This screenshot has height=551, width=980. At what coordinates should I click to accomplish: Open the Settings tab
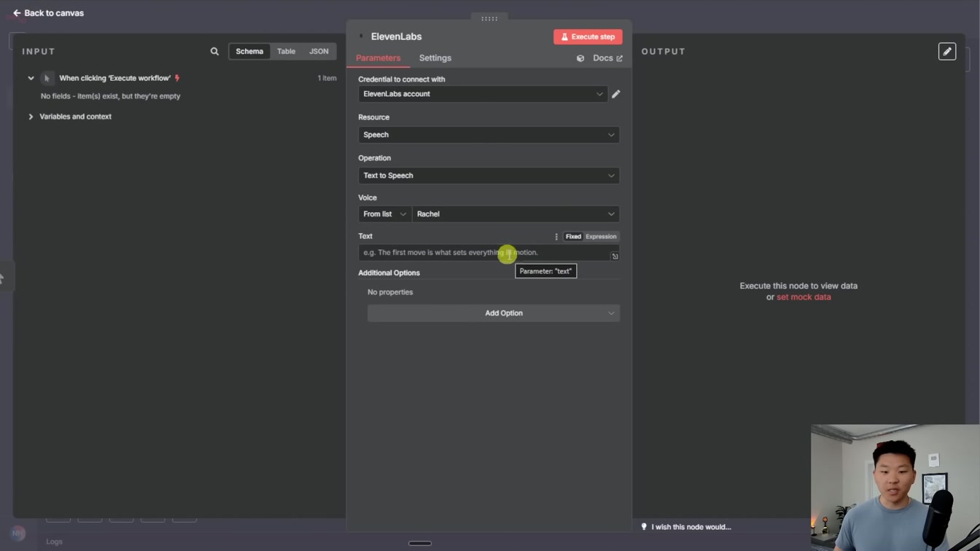click(x=435, y=58)
